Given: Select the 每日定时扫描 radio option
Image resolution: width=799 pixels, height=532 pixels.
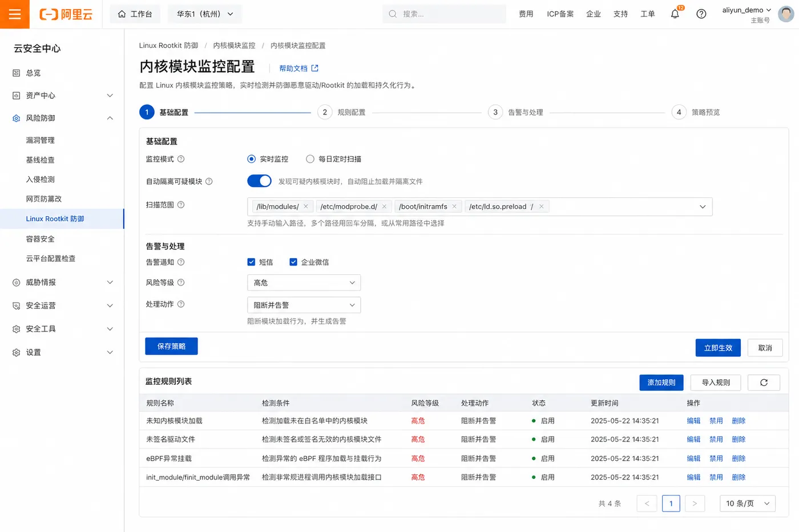Looking at the screenshot, I should click(310, 159).
